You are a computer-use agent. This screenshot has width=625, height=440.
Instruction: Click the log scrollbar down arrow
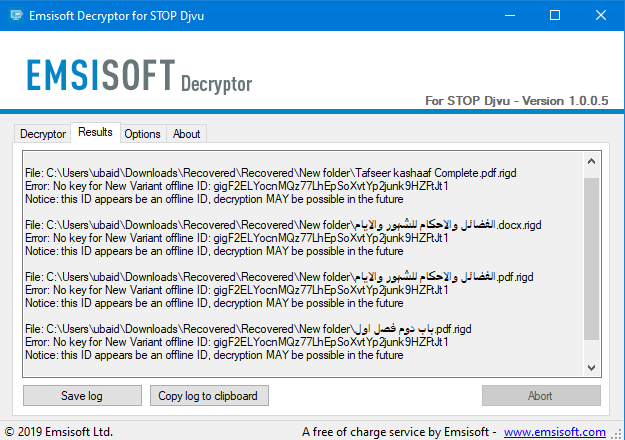pyautogui.click(x=592, y=367)
